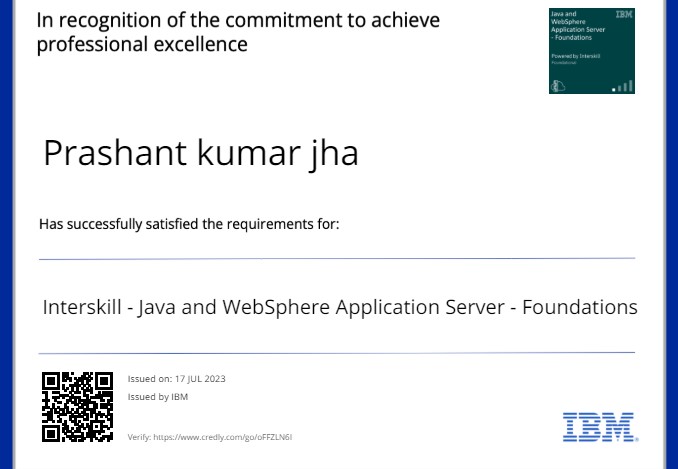
Task: Select the recipient name Prashant kumar jha
Action: click(200, 153)
